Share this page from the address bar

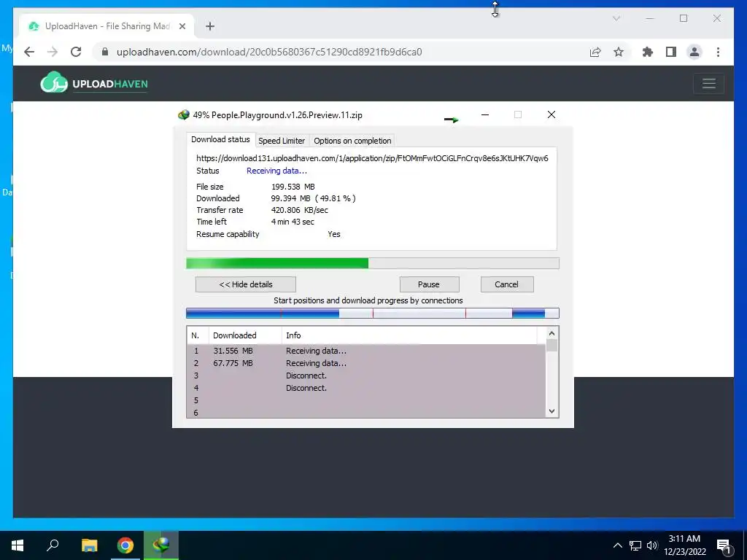coord(595,52)
